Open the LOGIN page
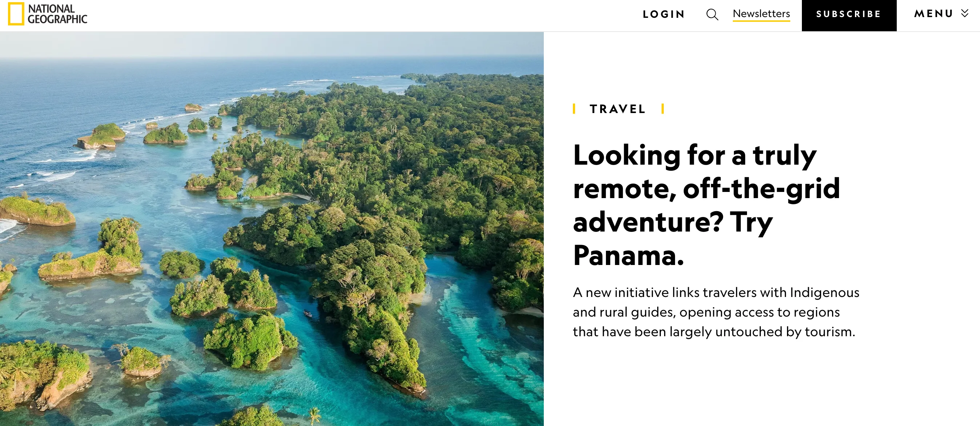980x426 pixels. coord(664,15)
